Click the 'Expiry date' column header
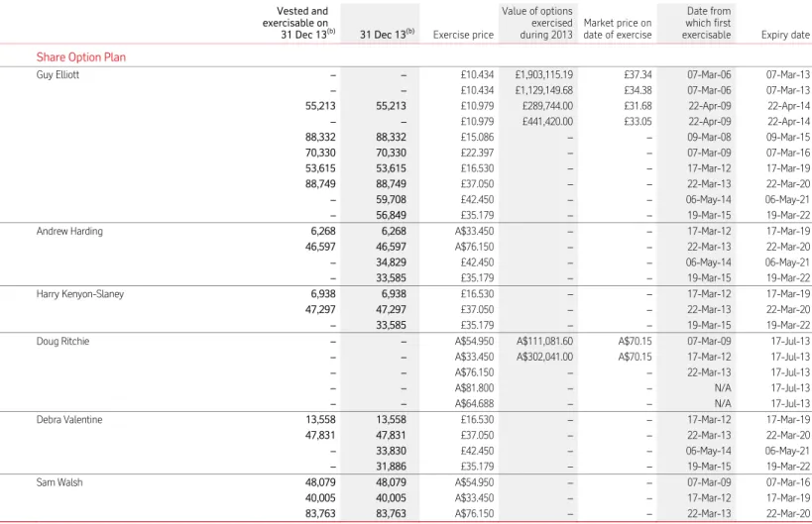The image size is (812, 524). 785,35
